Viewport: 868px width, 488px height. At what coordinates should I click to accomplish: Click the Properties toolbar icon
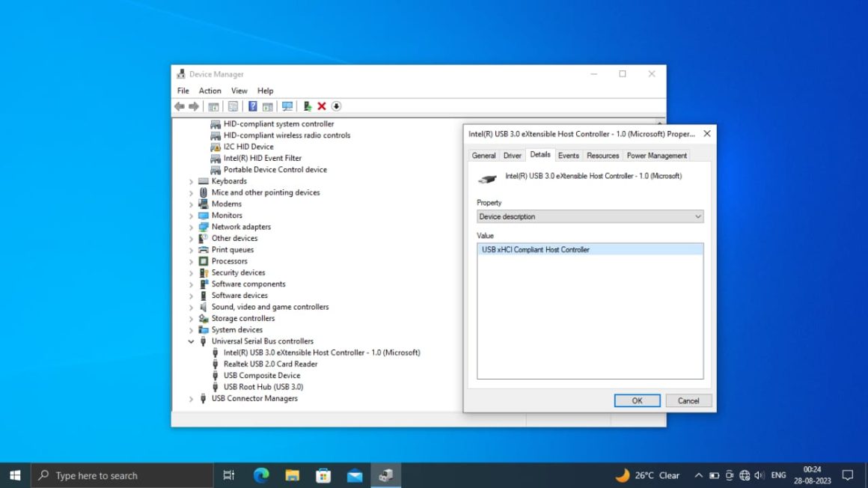pos(233,106)
